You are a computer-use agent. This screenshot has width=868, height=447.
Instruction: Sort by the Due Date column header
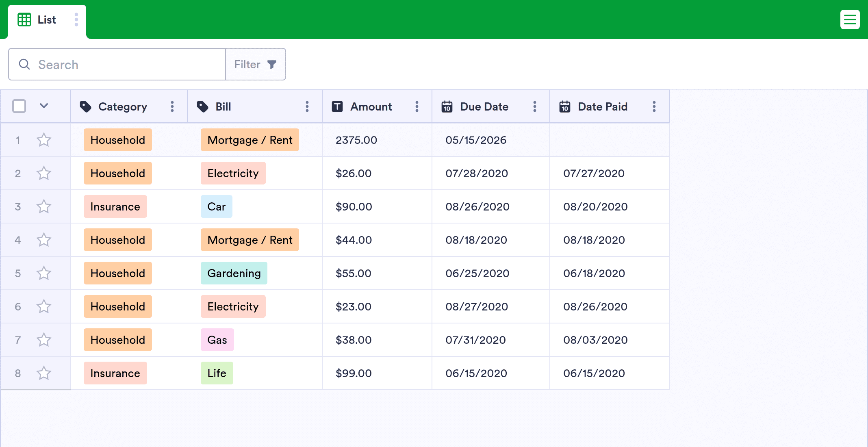point(484,106)
